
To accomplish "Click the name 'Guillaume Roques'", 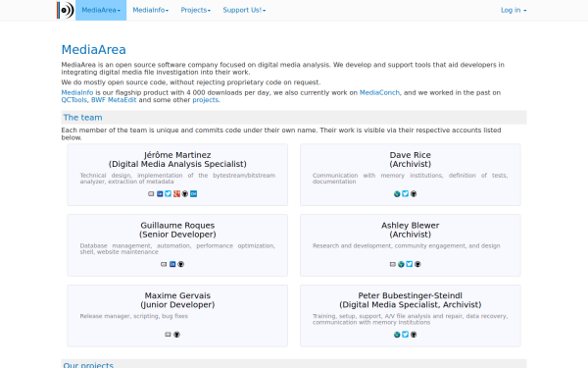I will 177,226.
